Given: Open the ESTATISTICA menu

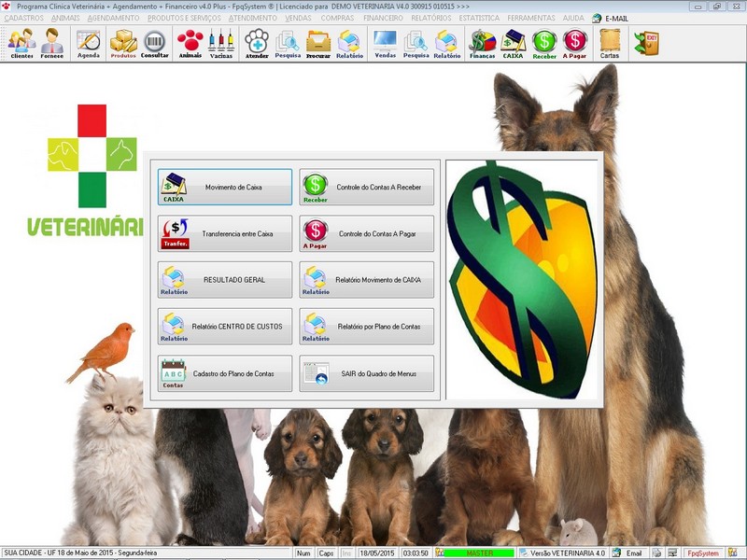Looking at the screenshot, I should tap(479, 18).
